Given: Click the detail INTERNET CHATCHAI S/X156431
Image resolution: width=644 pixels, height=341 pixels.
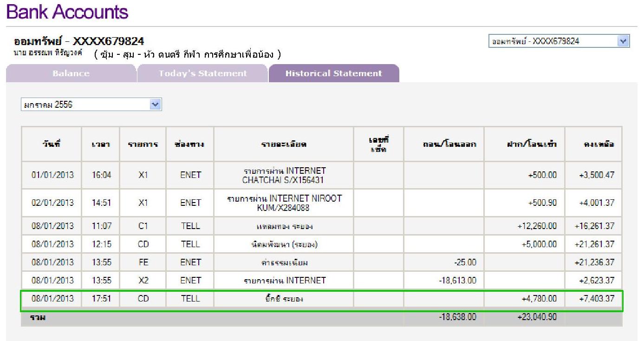Looking at the screenshot, I should (283, 175).
